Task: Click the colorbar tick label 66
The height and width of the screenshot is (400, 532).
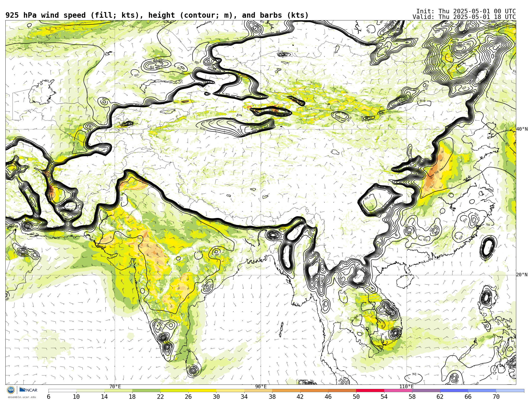Action: click(x=468, y=397)
